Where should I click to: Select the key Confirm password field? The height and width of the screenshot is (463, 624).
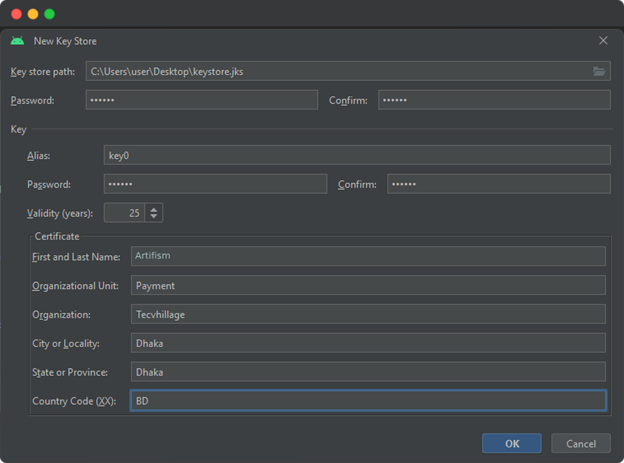click(x=497, y=184)
